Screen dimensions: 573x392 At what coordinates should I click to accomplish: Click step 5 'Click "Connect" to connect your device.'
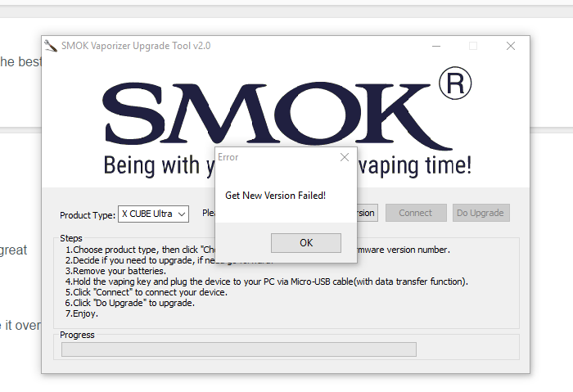pyautogui.click(x=147, y=292)
